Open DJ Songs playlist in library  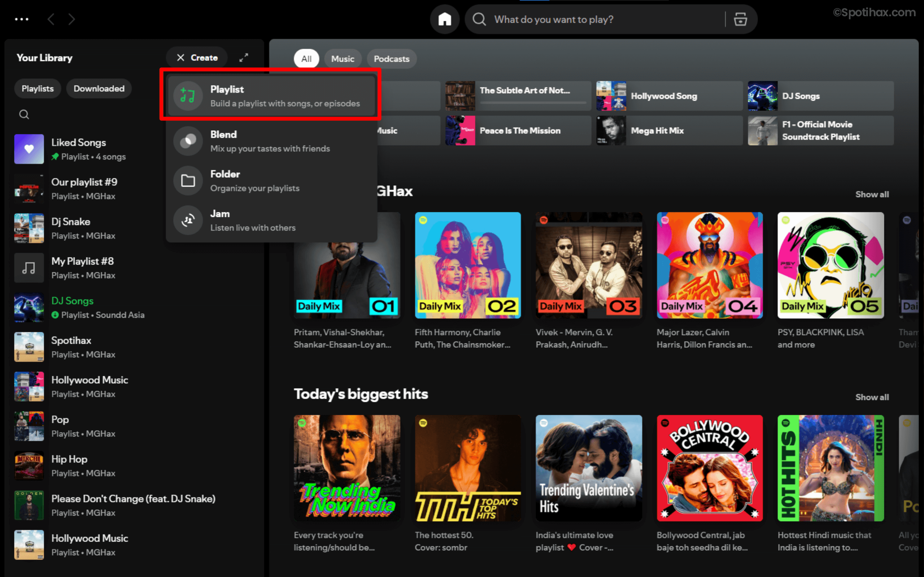(x=134, y=307)
